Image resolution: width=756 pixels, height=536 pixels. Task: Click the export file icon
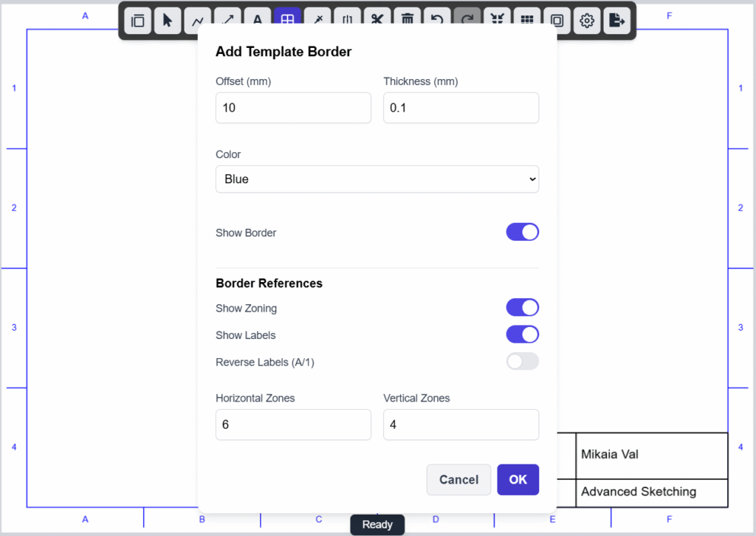click(616, 21)
